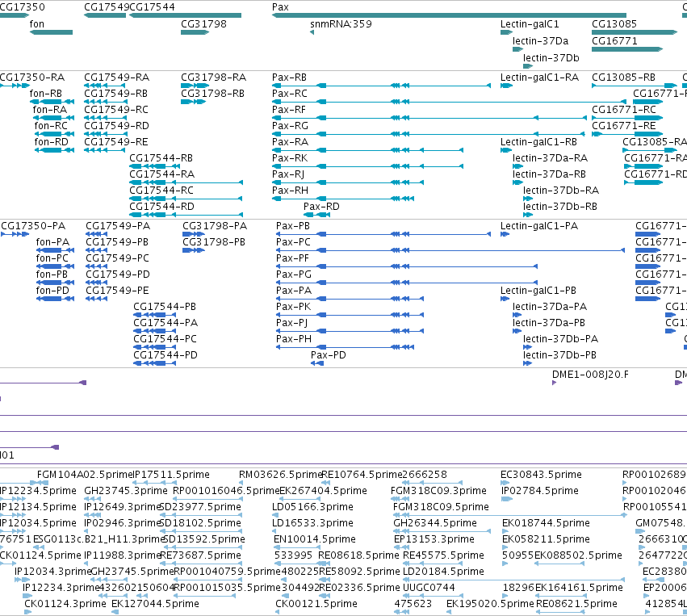
Task: Click transcript label Pax-RB
Action: (289, 78)
